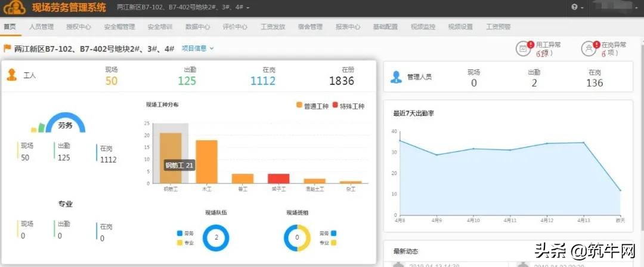The height and width of the screenshot is (267, 644).
Task: Click the 普工 bar in chart
Action: point(243,179)
